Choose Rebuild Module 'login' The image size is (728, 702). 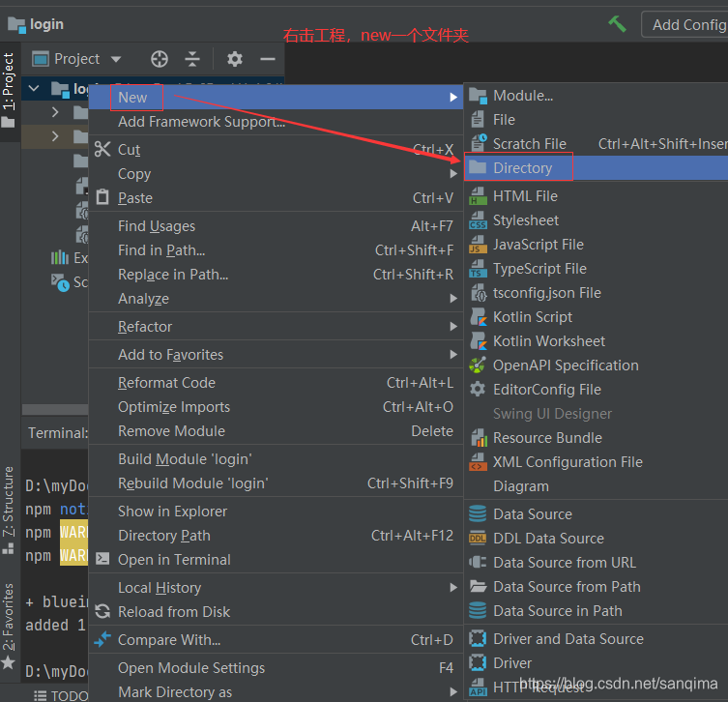pos(276,483)
